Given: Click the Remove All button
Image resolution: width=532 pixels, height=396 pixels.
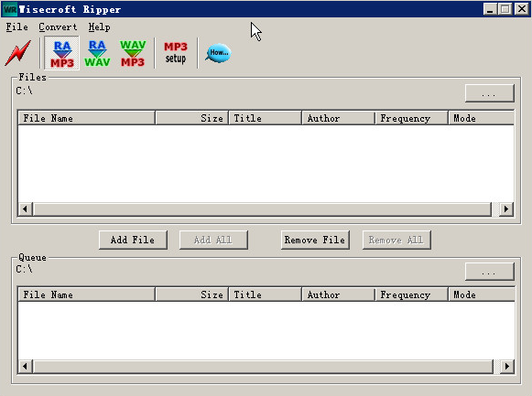Looking at the screenshot, I should pos(396,240).
